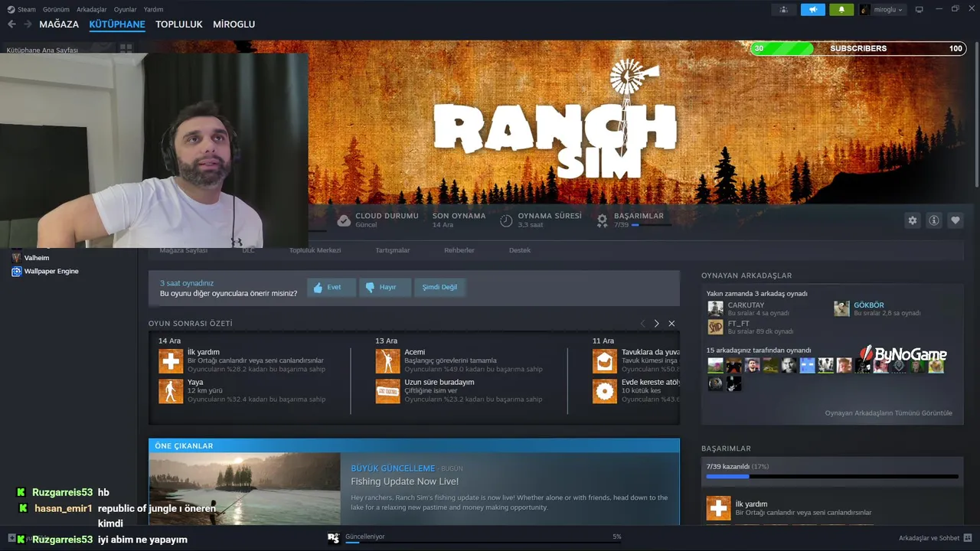980x551 pixels.
Task: Click the Uzun süre buradayım achievement icon
Action: point(387,390)
